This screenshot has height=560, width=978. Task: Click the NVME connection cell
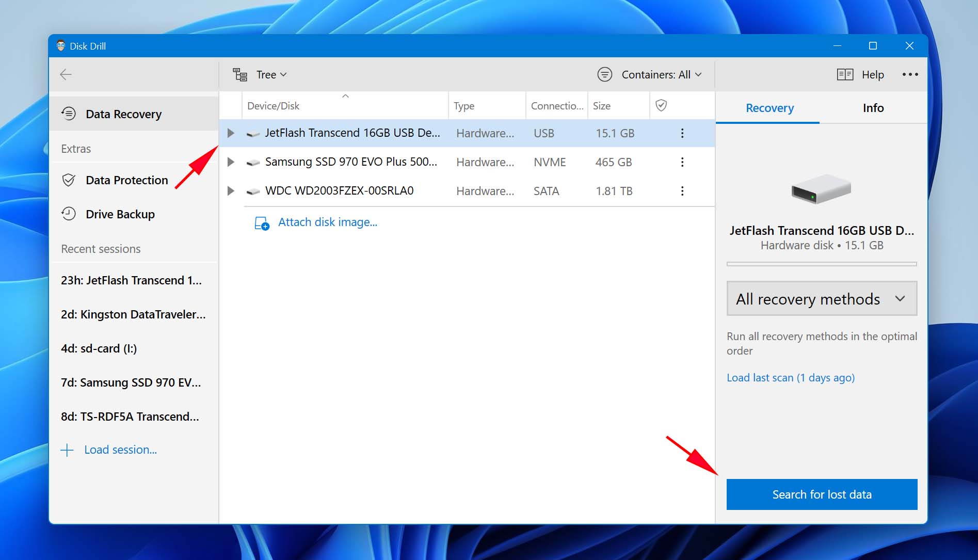550,162
